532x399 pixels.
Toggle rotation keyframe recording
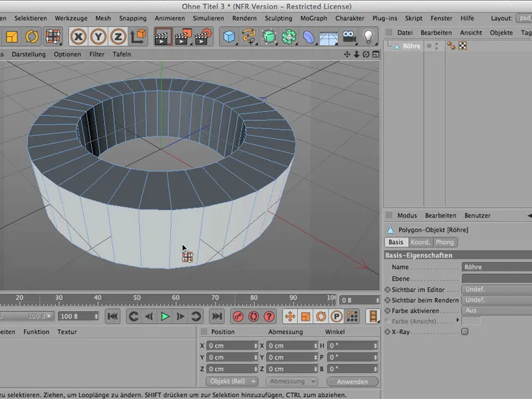pyautogui.click(x=321, y=317)
